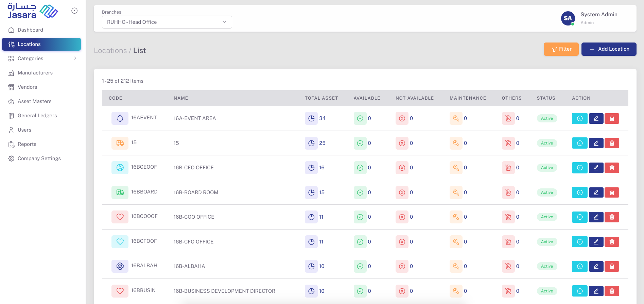Click the others icon for 16BBUSIN row

pyautogui.click(x=508, y=291)
